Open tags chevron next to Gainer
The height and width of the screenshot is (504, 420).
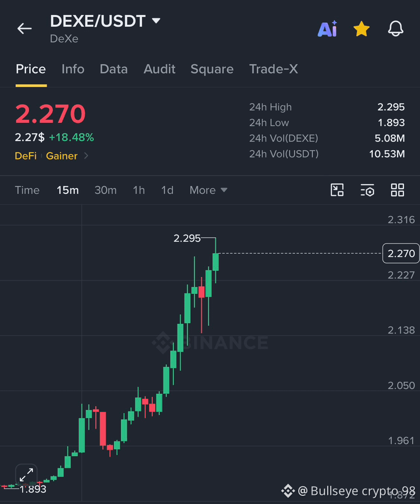[x=86, y=156]
